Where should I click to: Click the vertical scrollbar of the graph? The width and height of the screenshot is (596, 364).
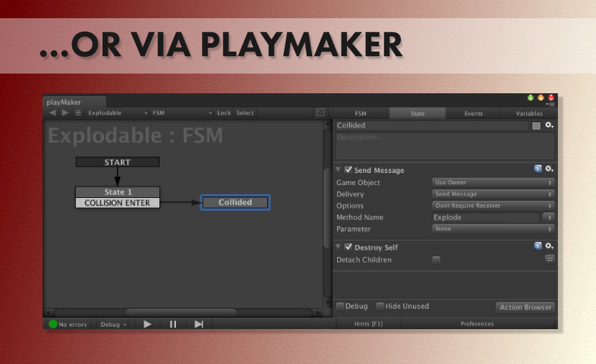tap(327, 208)
